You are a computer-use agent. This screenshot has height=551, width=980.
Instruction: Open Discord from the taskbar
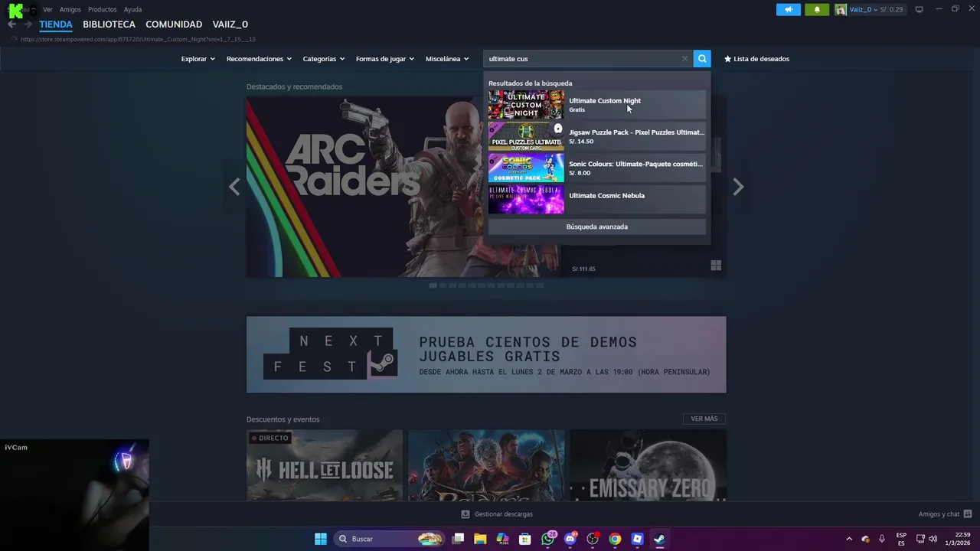tap(570, 539)
